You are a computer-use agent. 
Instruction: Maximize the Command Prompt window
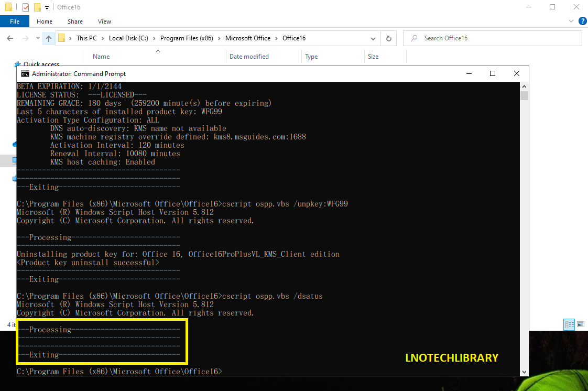click(493, 73)
